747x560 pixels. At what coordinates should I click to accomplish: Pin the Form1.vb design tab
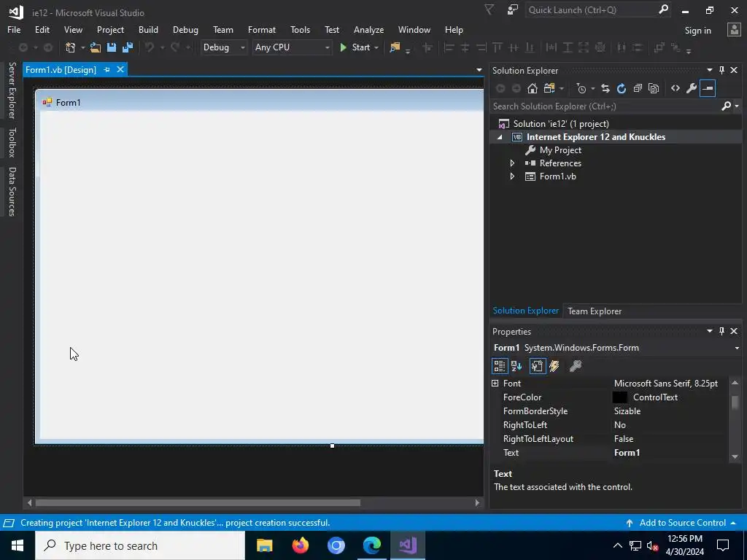107,69
